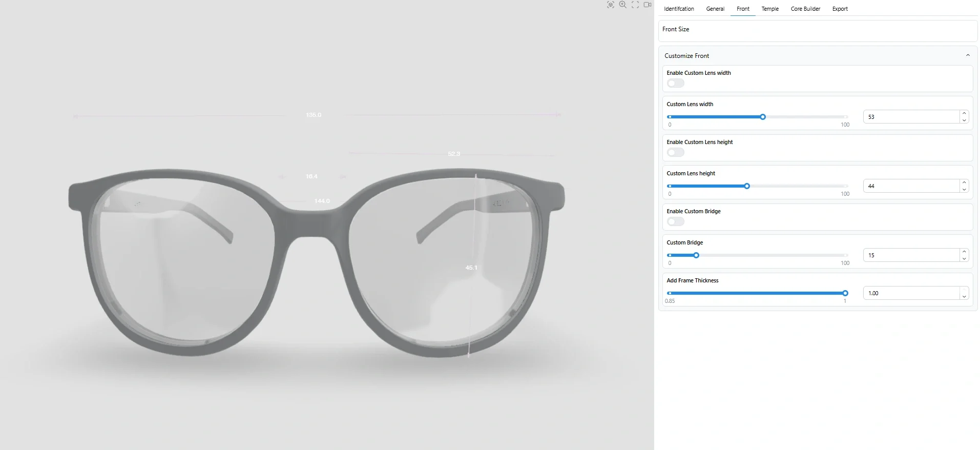Click the Frame Thickness input showing 1.00
The width and height of the screenshot is (980, 450).
click(x=911, y=293)
